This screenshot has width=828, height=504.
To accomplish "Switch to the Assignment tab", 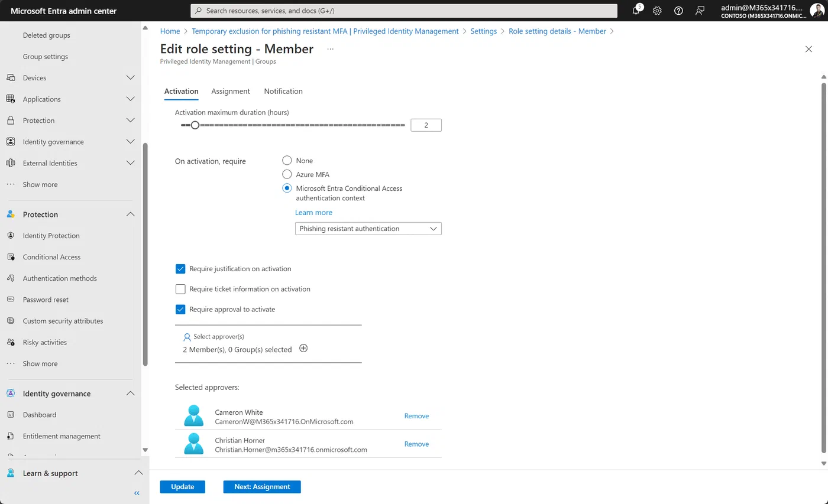I will pos(231,92).
